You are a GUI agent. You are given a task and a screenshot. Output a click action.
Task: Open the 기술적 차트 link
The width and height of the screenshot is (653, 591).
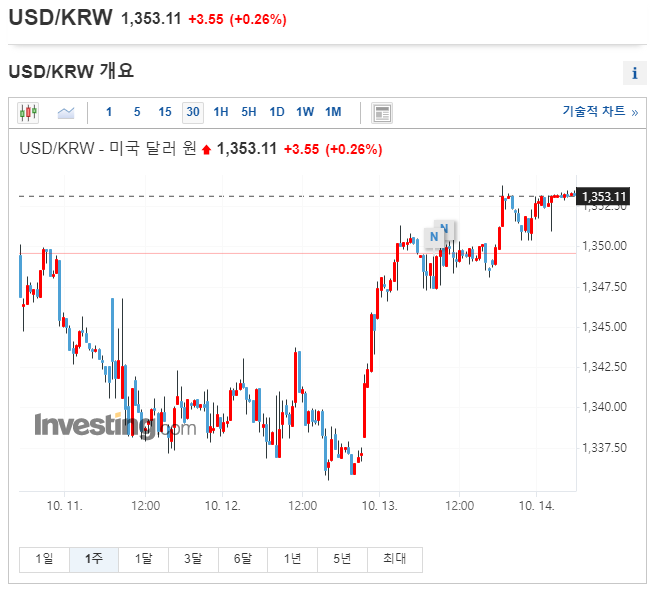click(600, 111)
